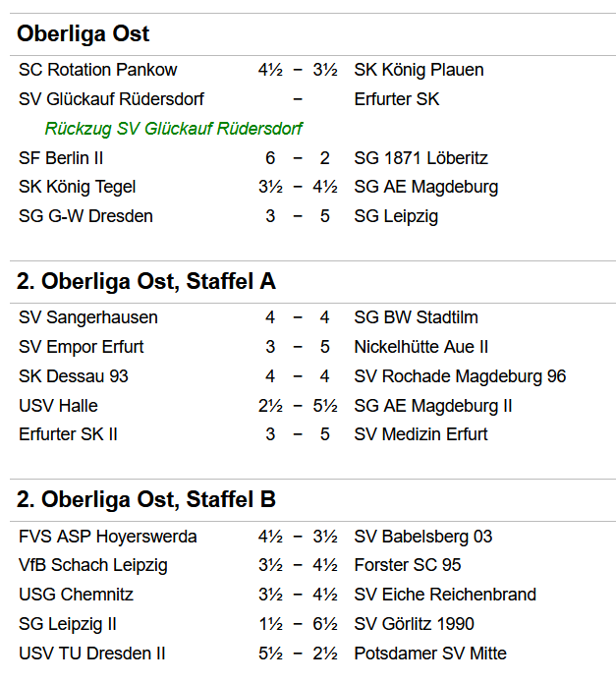Click SF Berlin II team
This screenshot has height=683, width=616.
pos(61,158)
